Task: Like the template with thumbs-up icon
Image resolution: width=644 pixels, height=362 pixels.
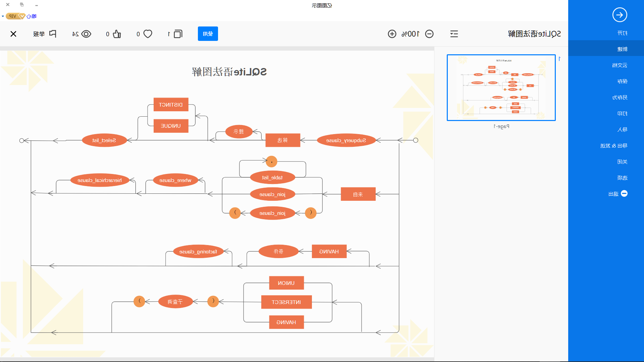Action: point(117,34)
